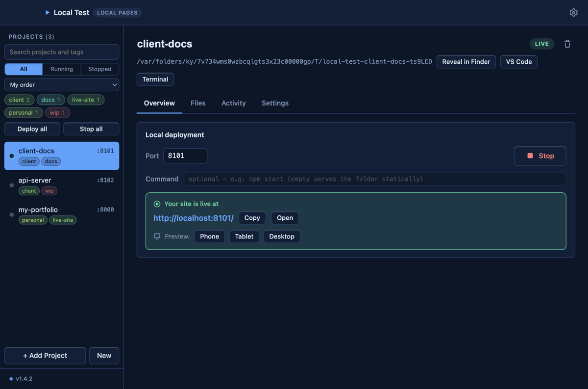
Task: Click Reveal in Finder button
Action: point(466,62)
